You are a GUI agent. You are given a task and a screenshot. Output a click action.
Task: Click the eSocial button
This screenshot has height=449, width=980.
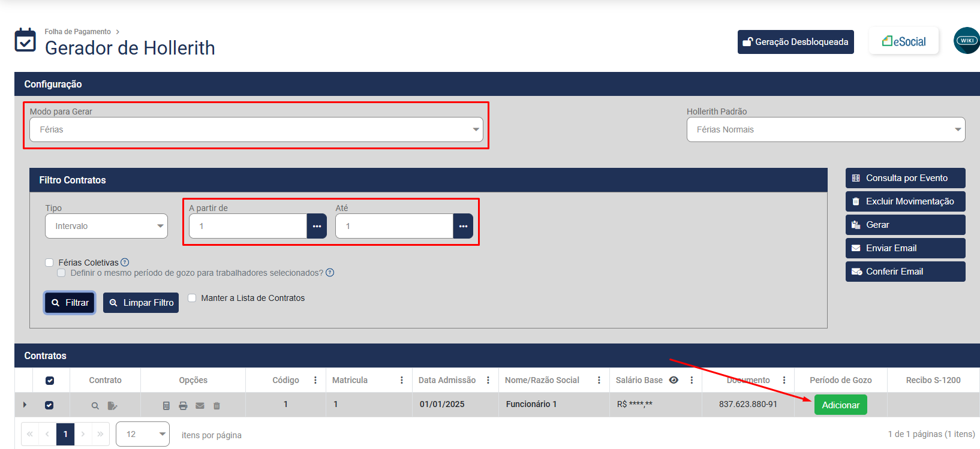[904, 41]
